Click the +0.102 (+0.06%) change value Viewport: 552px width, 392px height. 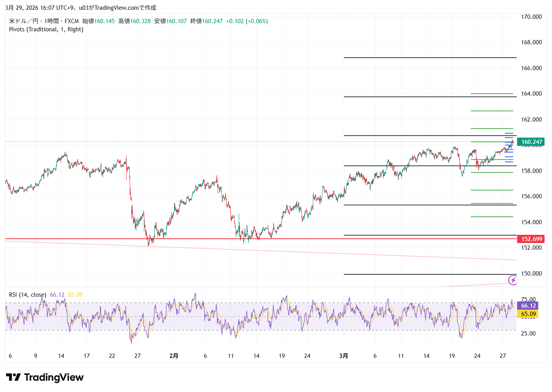coord(247,21)
